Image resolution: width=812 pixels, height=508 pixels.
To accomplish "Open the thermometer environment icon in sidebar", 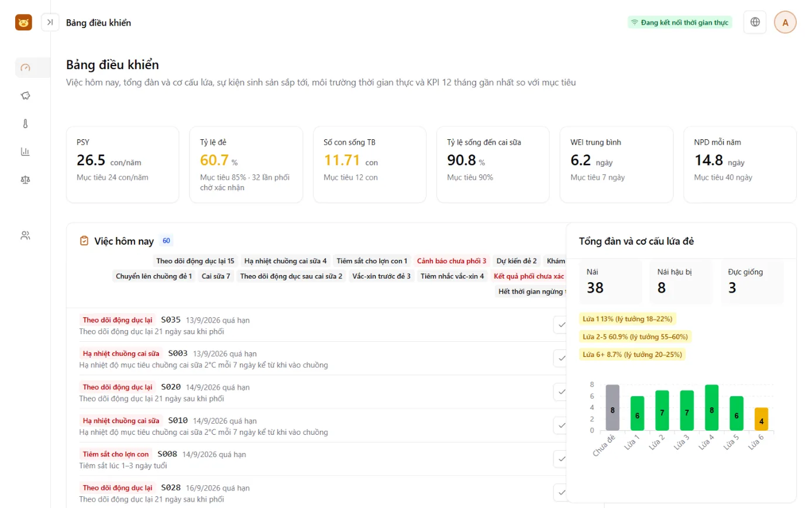I will (x=25, y=123).
